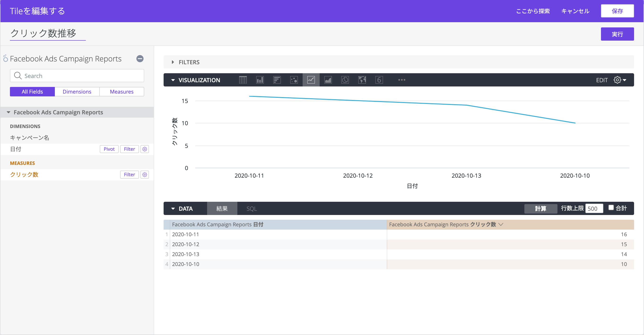Filter by the 日付 dimension
The image size is (644, 335).
click(129, 149)
